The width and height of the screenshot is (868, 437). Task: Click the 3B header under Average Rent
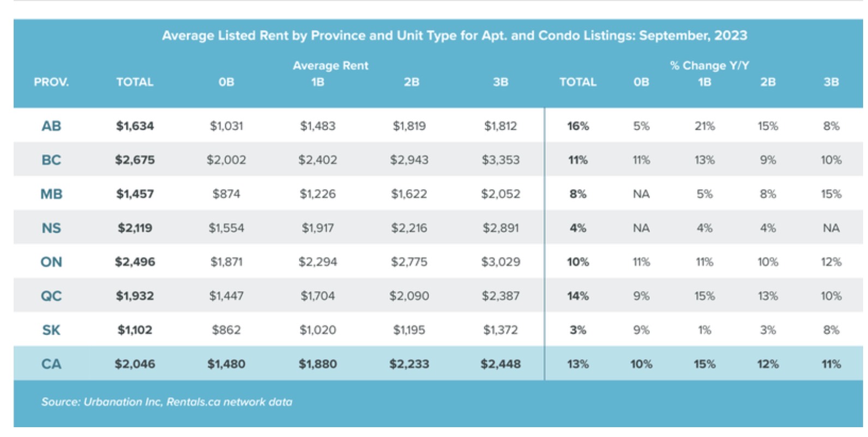pos(501,82)
